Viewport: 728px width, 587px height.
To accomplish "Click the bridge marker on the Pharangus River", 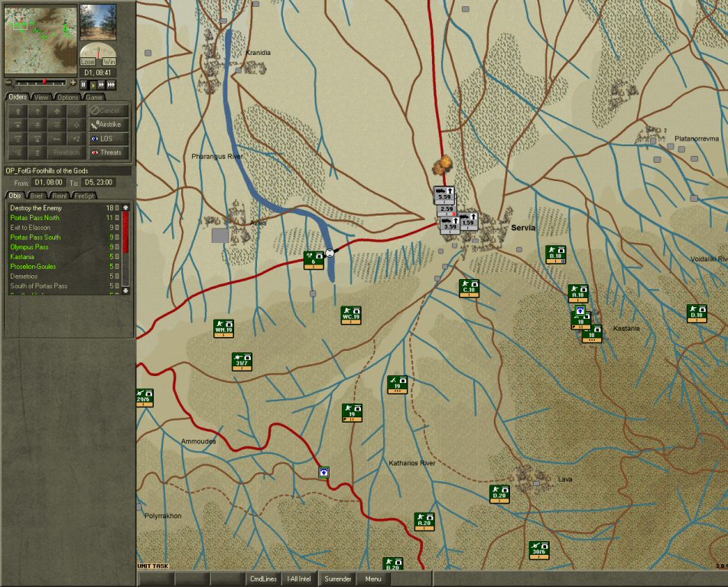I will pos(330,252).
